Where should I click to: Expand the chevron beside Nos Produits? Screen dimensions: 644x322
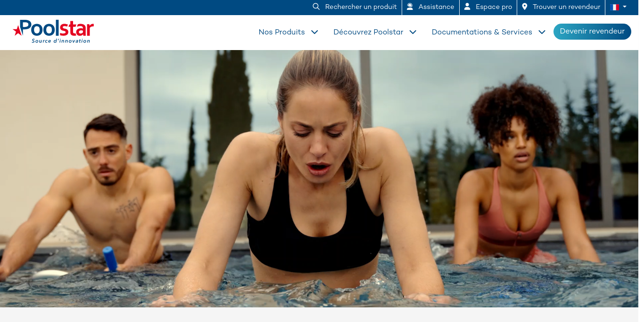[x=314, y=32]
